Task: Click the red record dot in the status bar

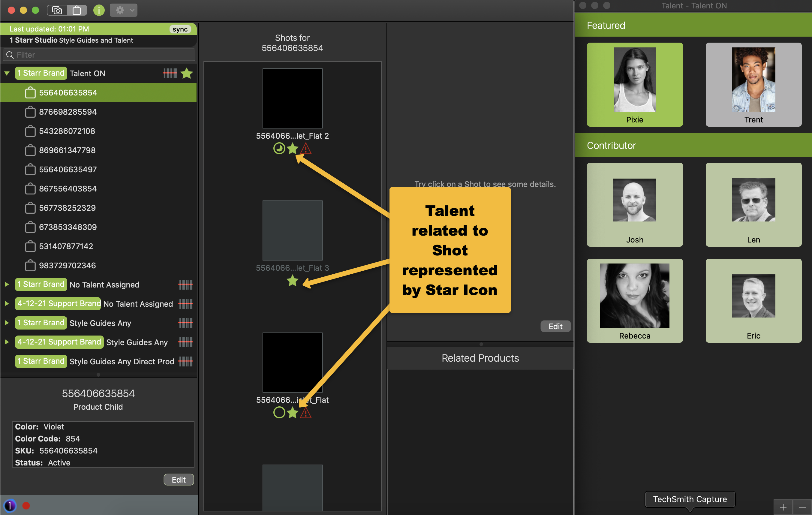Action: coord(26,506)
